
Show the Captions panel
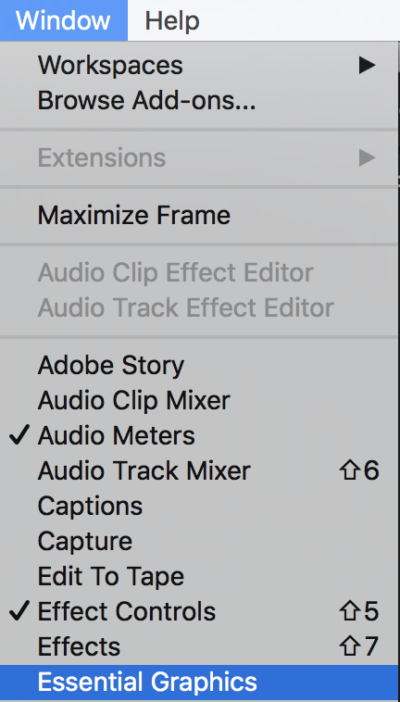200,506
